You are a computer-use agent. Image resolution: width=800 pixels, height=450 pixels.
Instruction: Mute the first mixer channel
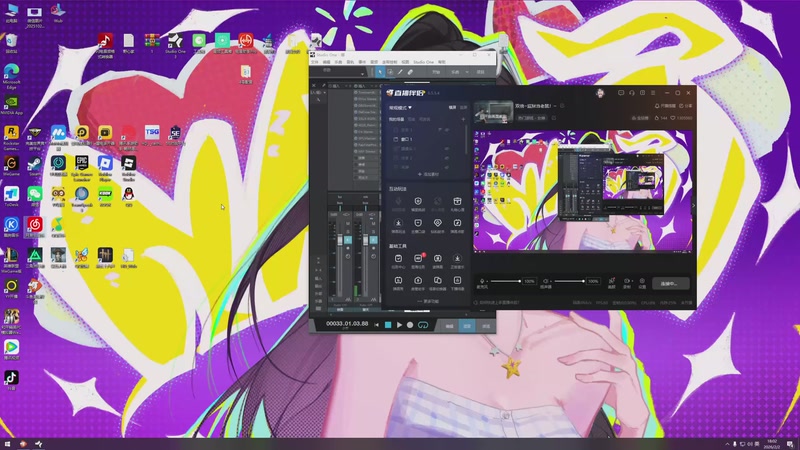point(348,223)
